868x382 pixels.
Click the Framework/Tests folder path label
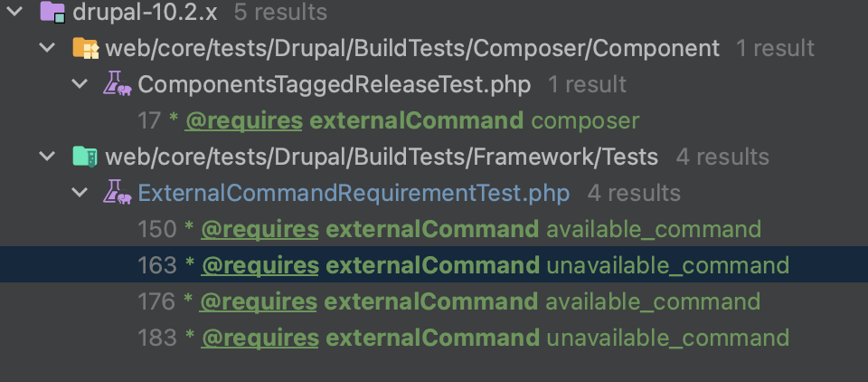click(x=382, y=157)
